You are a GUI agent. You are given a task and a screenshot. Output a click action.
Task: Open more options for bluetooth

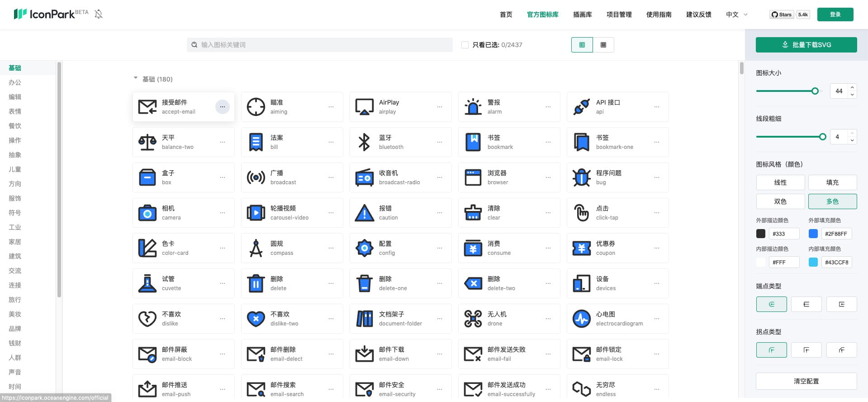[x=440, y=142]
